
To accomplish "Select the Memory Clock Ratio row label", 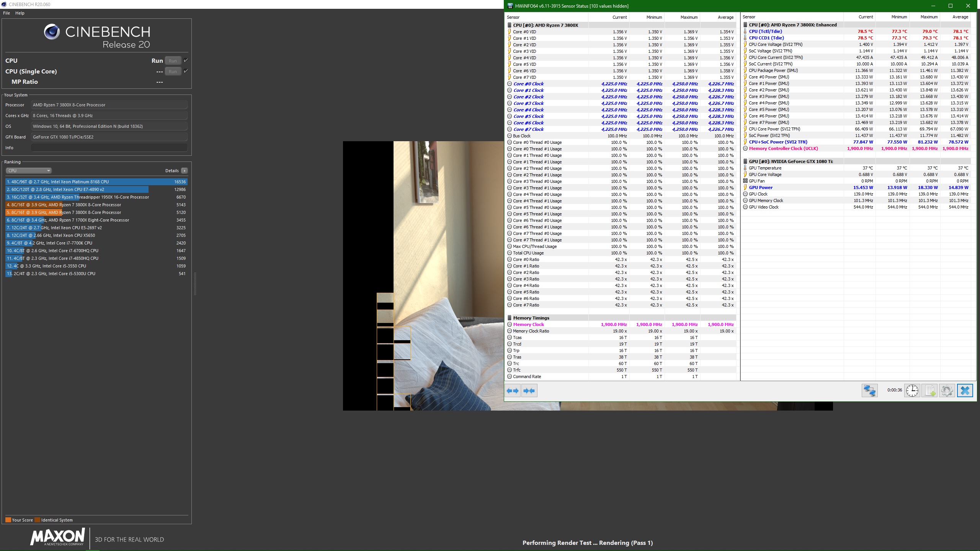I will (531, 331).
